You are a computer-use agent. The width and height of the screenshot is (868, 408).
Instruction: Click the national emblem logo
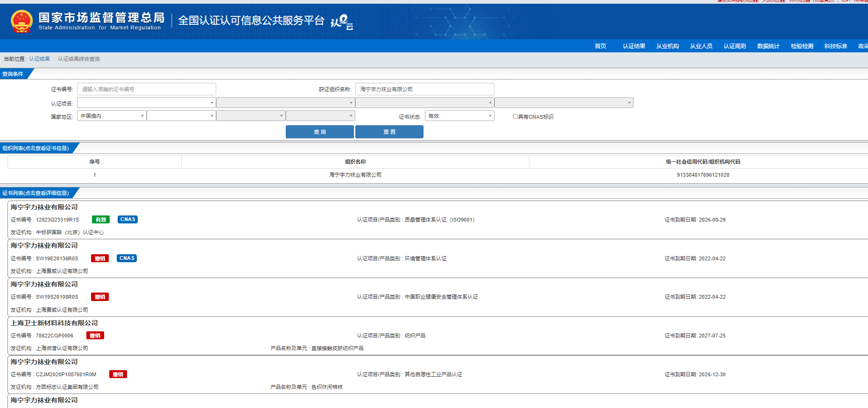click(21, 21)
